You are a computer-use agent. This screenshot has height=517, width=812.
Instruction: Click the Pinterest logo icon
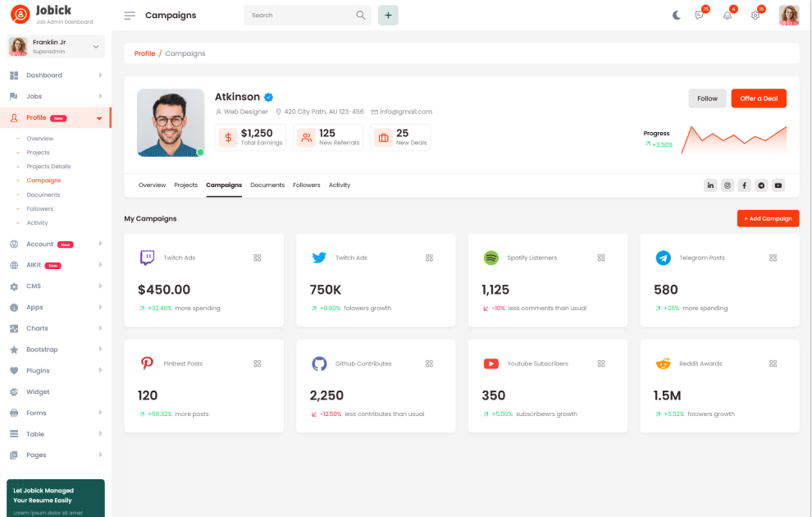click(x=147, y=364)
